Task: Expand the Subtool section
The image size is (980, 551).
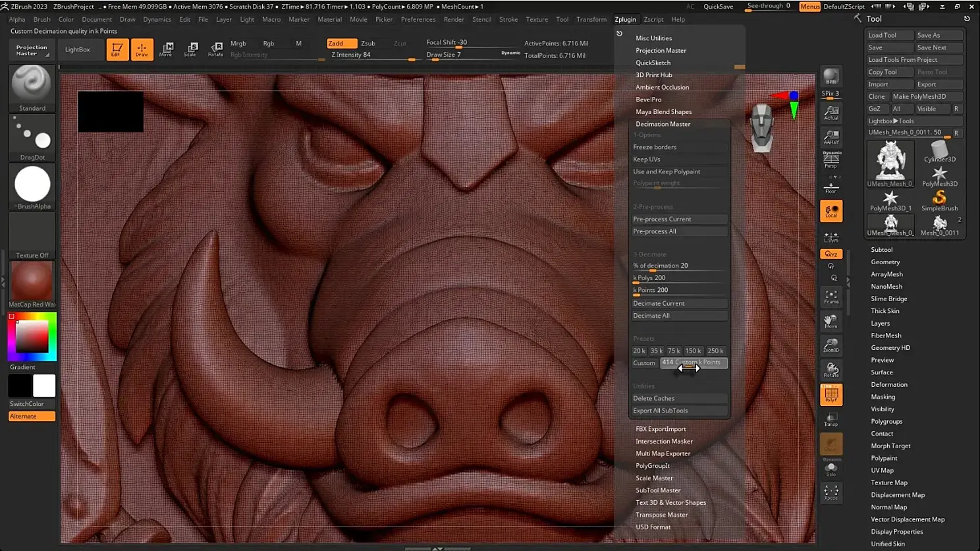Action: (881, 250)
